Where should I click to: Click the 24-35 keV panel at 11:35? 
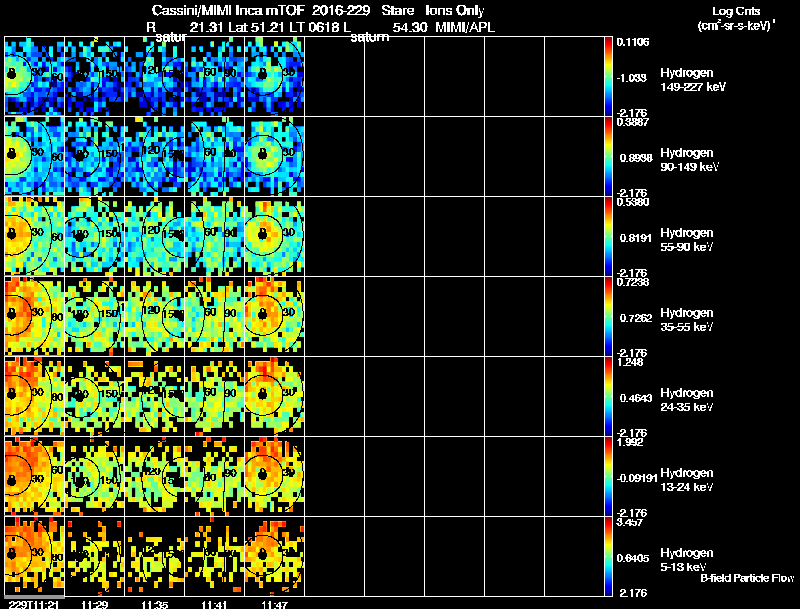[155, 396]
